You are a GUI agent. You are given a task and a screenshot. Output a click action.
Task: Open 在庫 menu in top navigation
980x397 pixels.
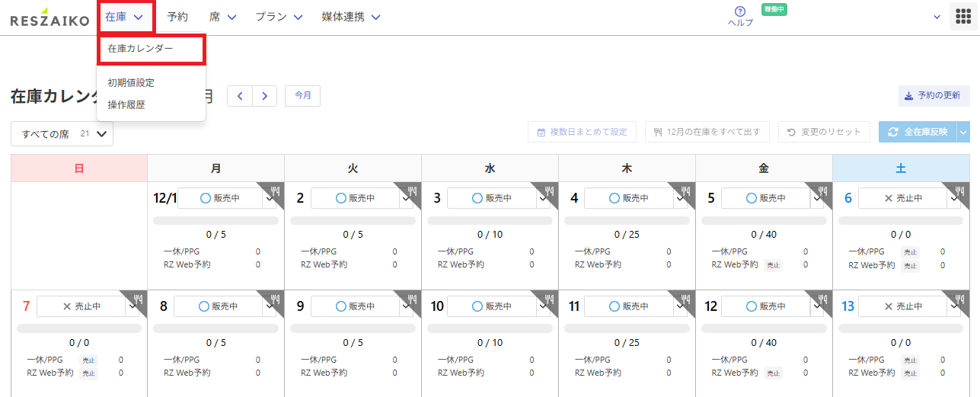[125, 17]
